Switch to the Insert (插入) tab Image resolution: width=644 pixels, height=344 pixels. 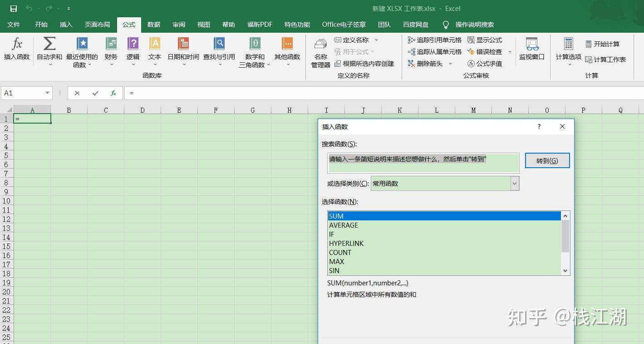pyautogui.click(x=66, y=25)
